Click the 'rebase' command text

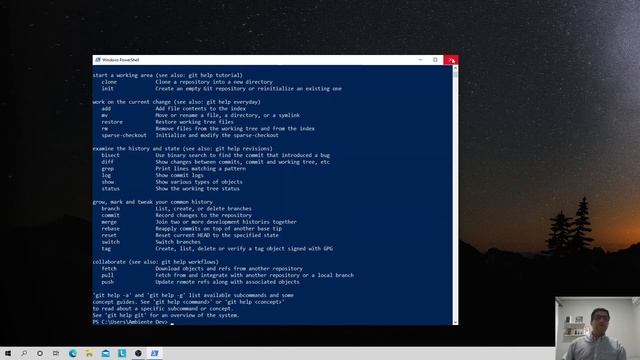coord(111,229)
